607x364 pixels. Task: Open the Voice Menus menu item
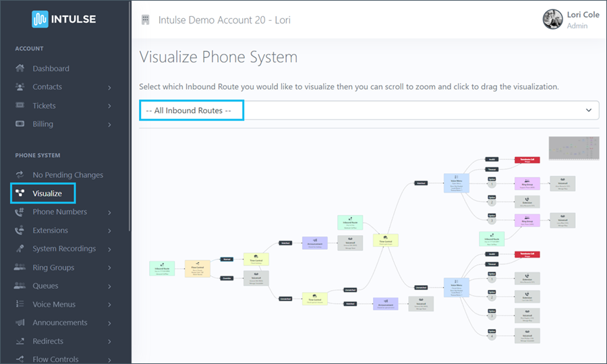click(x=54, y=304)
